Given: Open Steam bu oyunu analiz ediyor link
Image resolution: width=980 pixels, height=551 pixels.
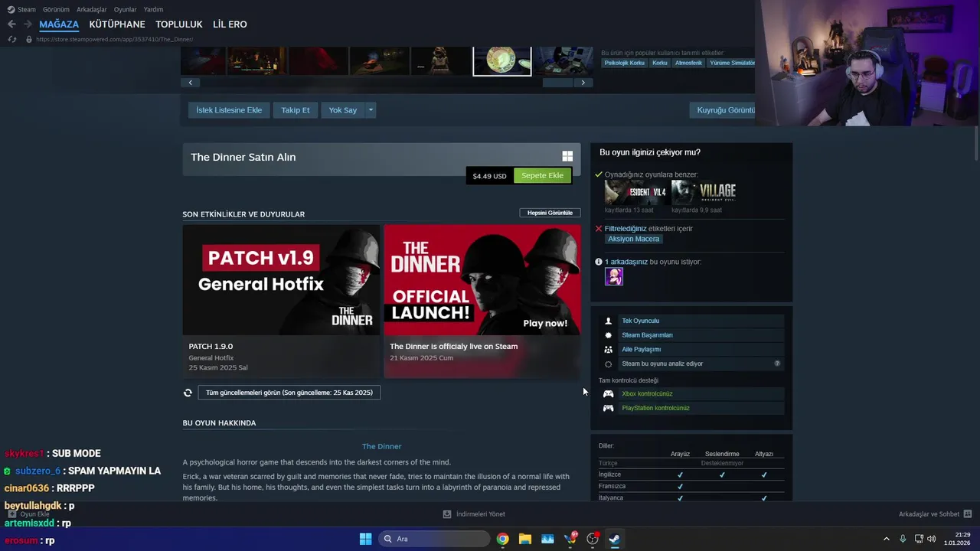Looking at the screenshot, I should (662, 364).
